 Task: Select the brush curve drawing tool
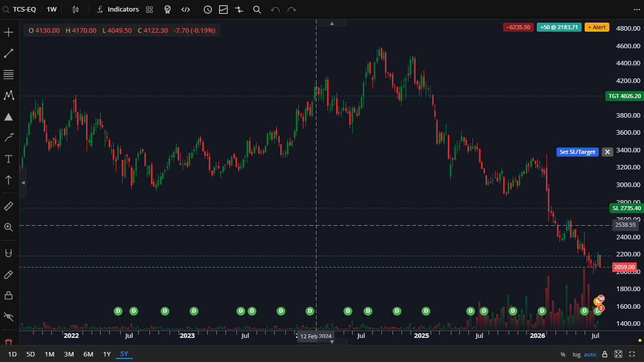point(9,138)
